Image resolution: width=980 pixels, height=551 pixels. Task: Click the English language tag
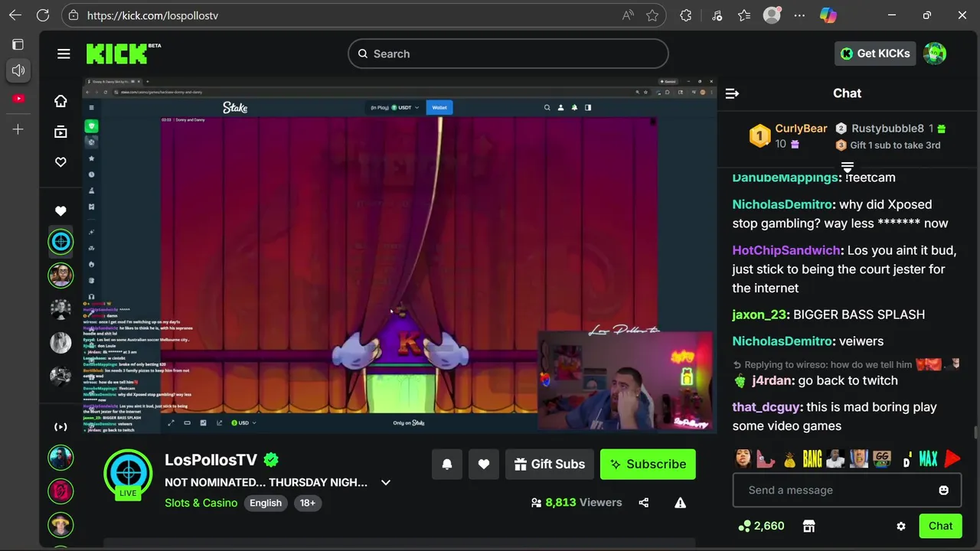click(x=266, y=503)
